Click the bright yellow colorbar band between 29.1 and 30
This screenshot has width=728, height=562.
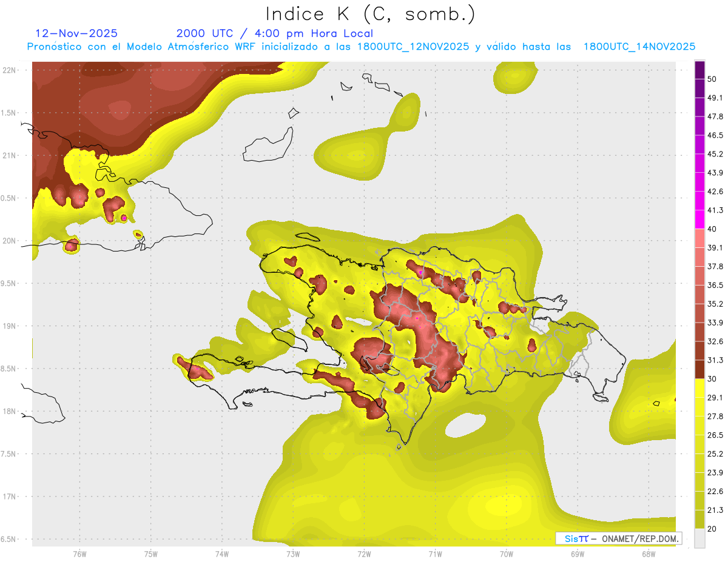coord(699,389)
